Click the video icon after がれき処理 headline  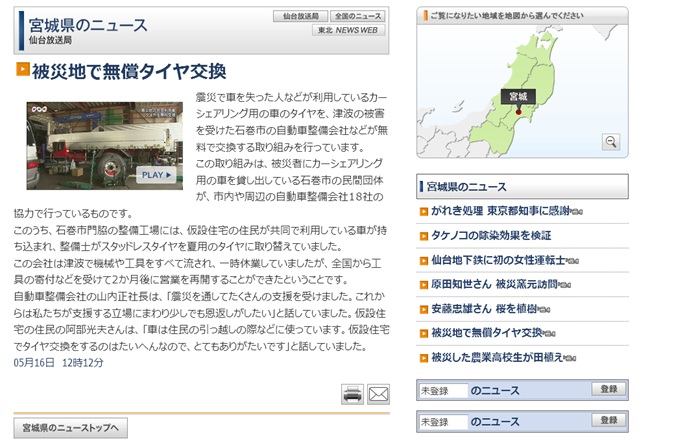[x=577, y=212]
